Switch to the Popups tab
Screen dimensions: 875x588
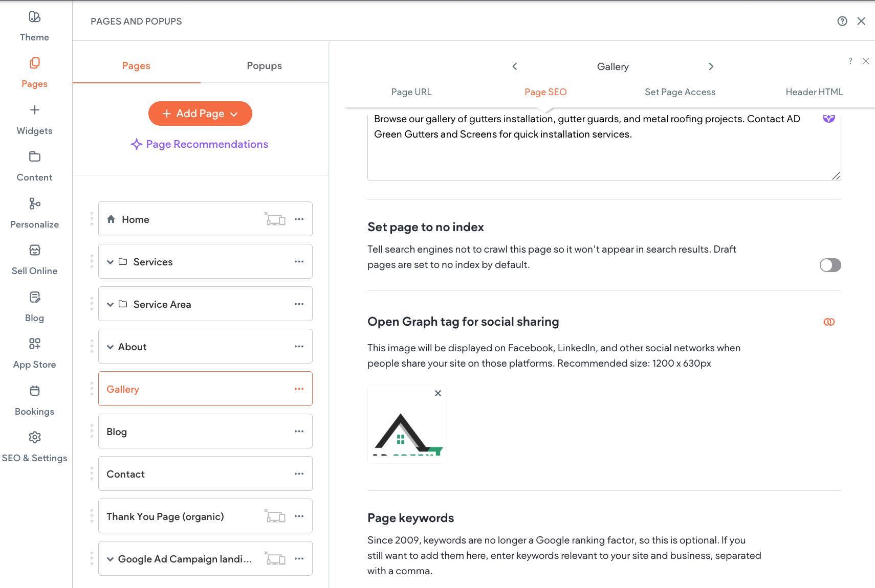click(x=264, y=65)
